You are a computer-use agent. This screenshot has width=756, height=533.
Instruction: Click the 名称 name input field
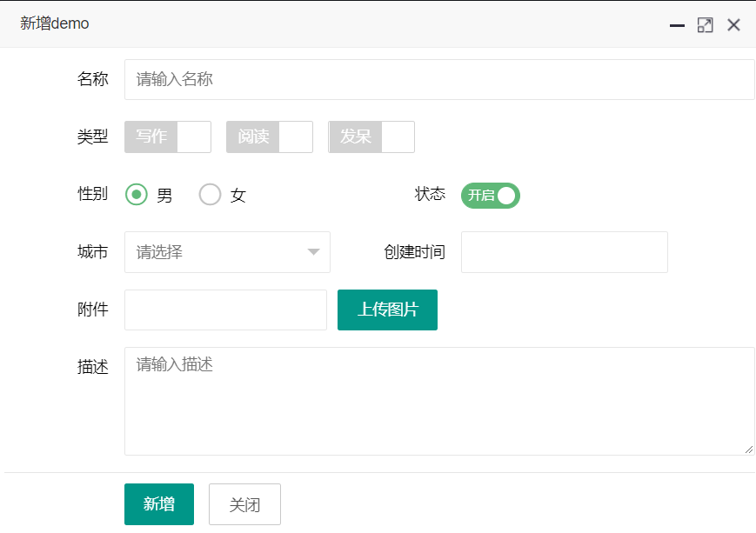(x=439, y=80)
